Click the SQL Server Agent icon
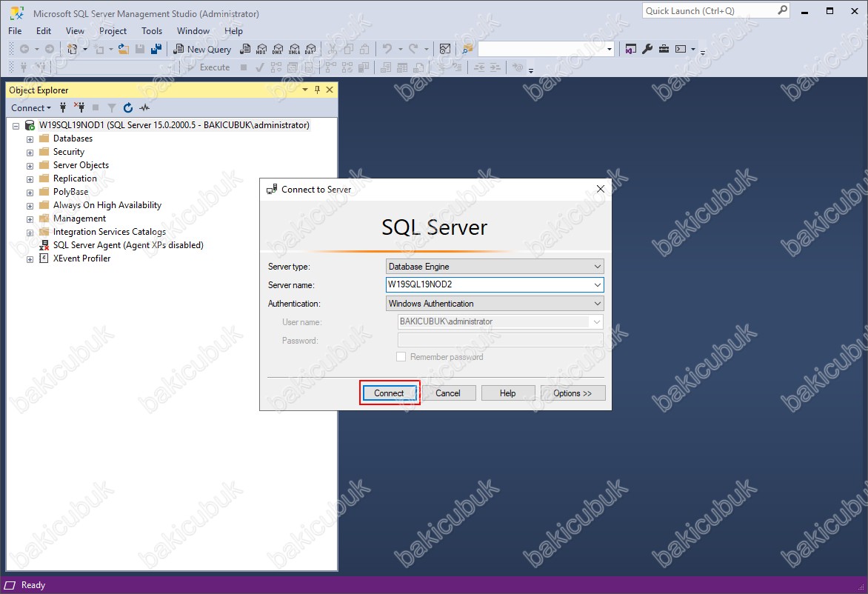The height and width of the screenshot is (594, 868). [44, 245]
